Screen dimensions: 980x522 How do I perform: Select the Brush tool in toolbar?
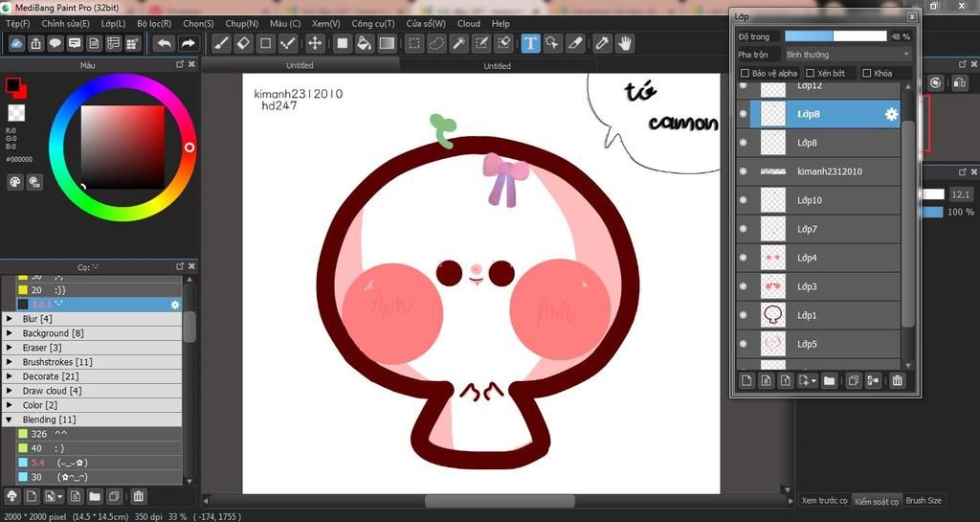pos(221,43)
